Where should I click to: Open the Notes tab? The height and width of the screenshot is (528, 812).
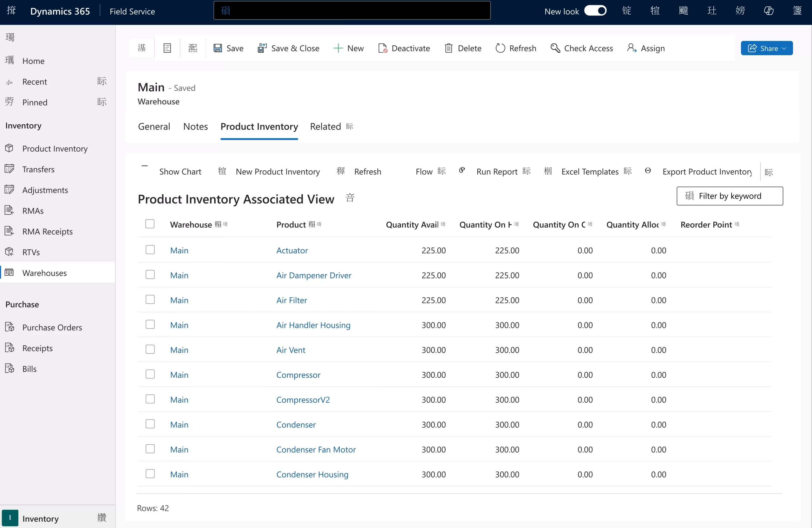[195, 127]
